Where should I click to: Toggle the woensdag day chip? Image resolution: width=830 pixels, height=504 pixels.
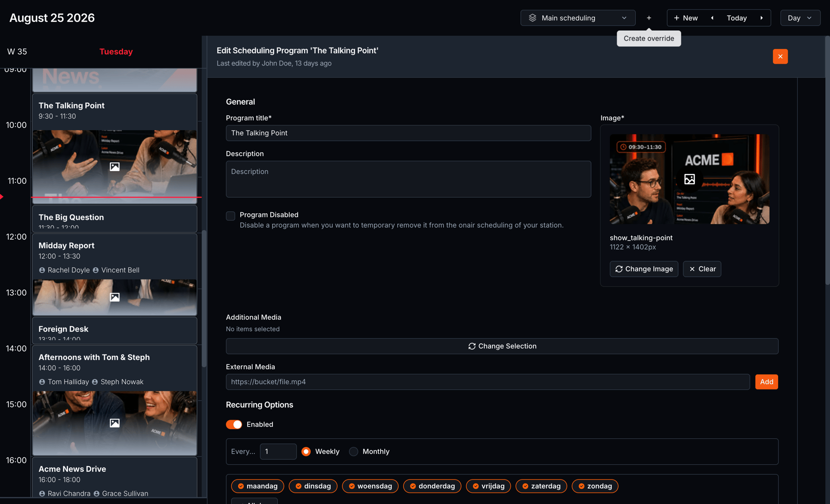pos(370,486)
